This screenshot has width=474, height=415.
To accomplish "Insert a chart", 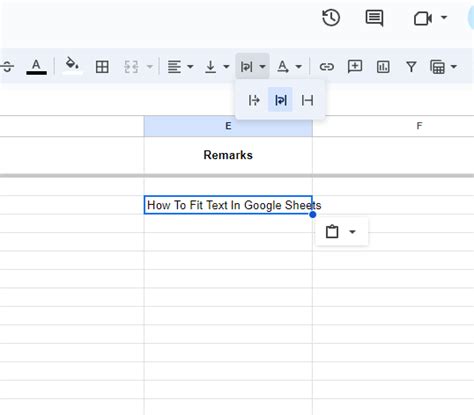I will pos(383,67).
